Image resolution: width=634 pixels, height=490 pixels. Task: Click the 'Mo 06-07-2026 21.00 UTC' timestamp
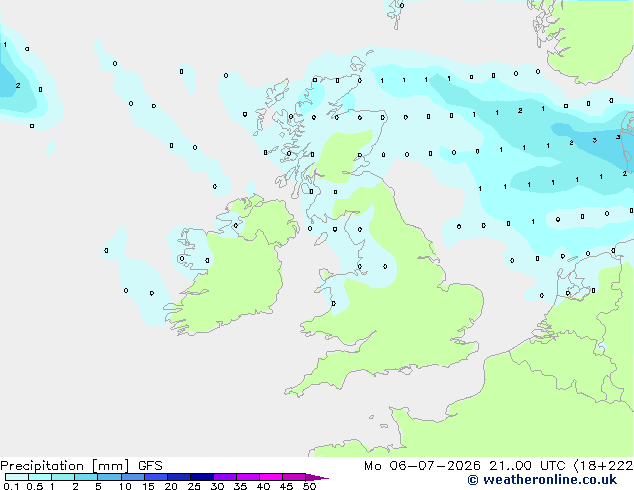click(x=467, y=466)
